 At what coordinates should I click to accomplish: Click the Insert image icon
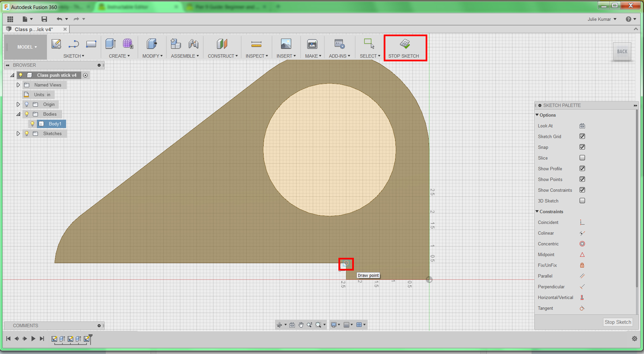click(286, 44)
